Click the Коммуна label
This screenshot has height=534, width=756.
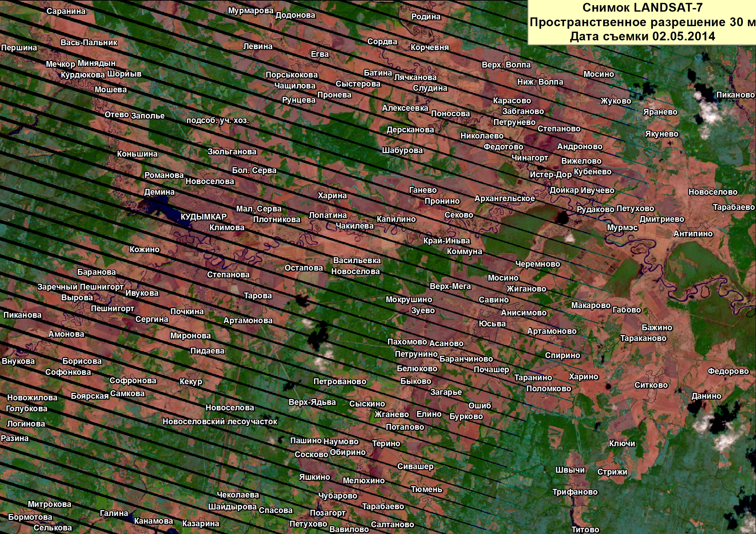464,252
